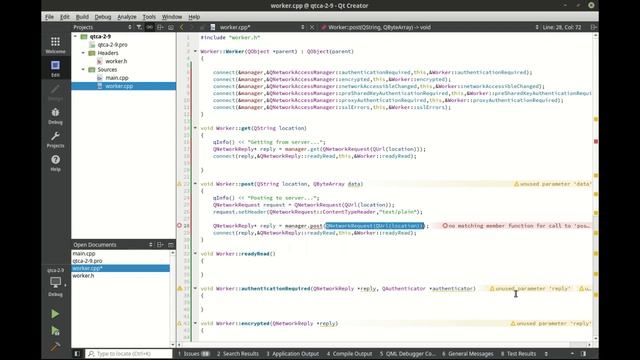
Task: Build the project with the hammer icon
Action: pyautogui.click(x=55, y=347)
